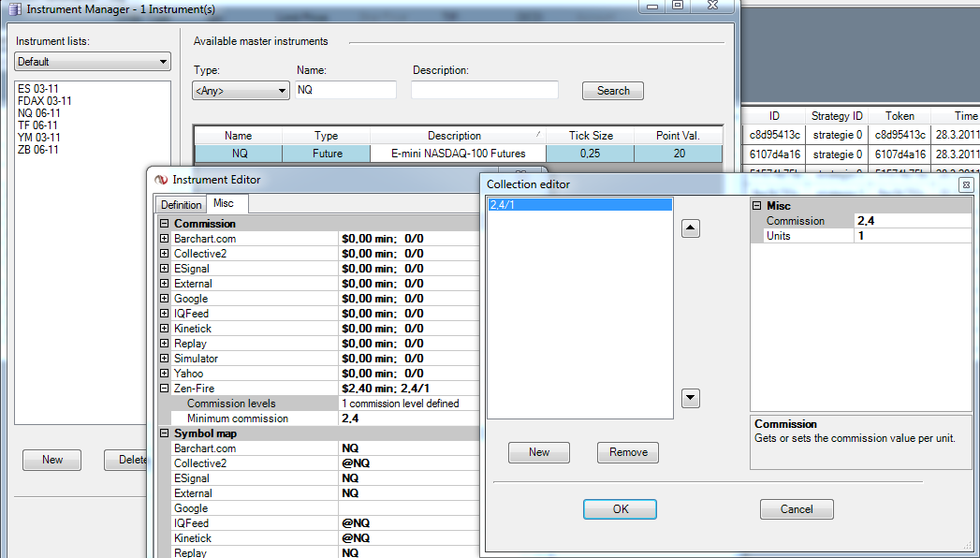Screen dimensions: 980x558
Task: Collapse Misc section in Collection editor
Action: tap(757, 206)
